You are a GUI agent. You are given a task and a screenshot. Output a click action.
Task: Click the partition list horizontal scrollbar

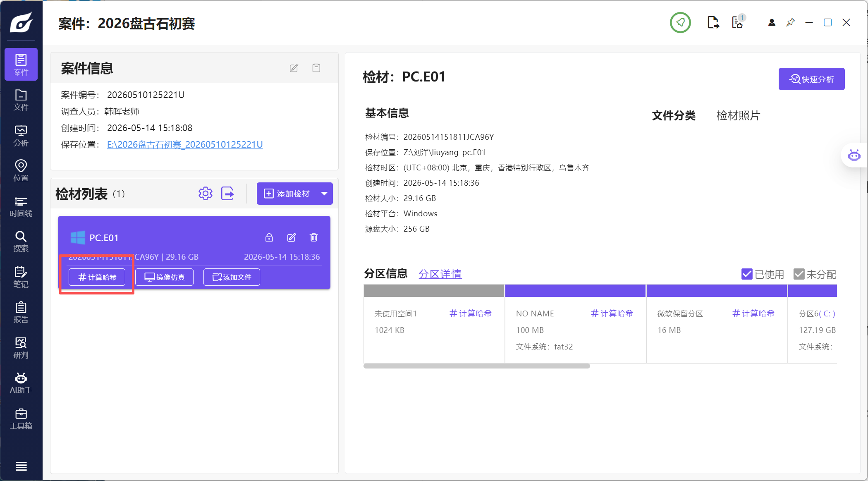coord(477,366)
